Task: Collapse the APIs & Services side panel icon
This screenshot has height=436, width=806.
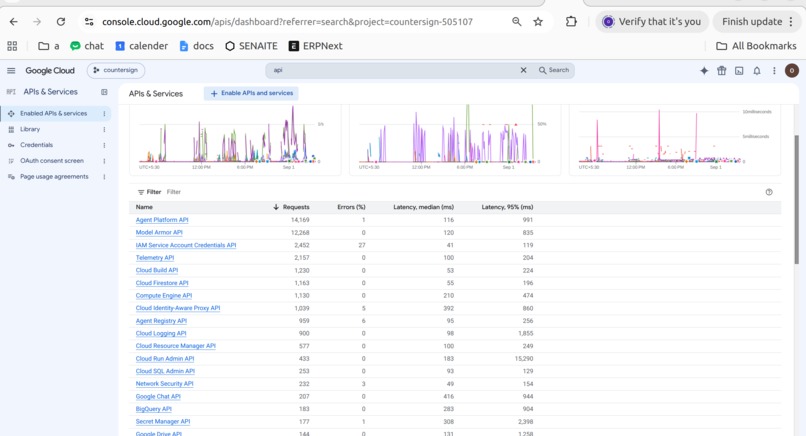Action: [x=104, y=92]
